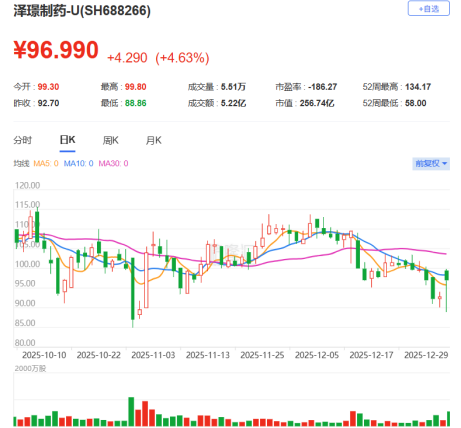Select the 日K daily candlestick tab
The height and width of the screenshot is (428, 461).
pos(67,140)
